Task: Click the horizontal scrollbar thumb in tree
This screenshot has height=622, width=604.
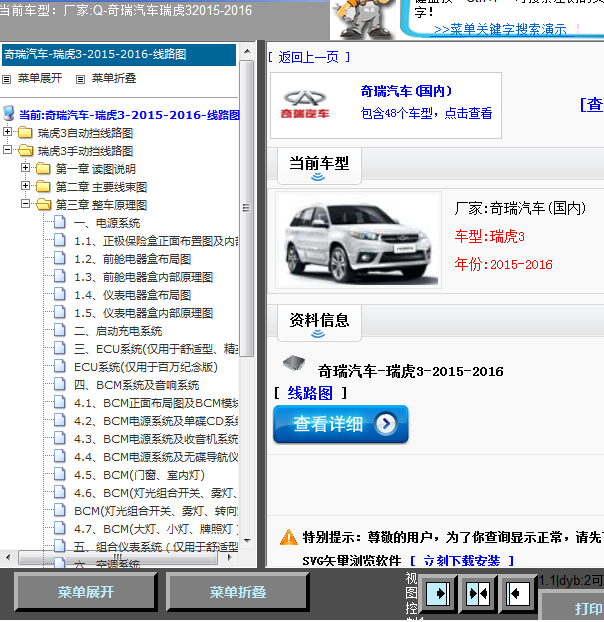Action: tap(118, 557)
